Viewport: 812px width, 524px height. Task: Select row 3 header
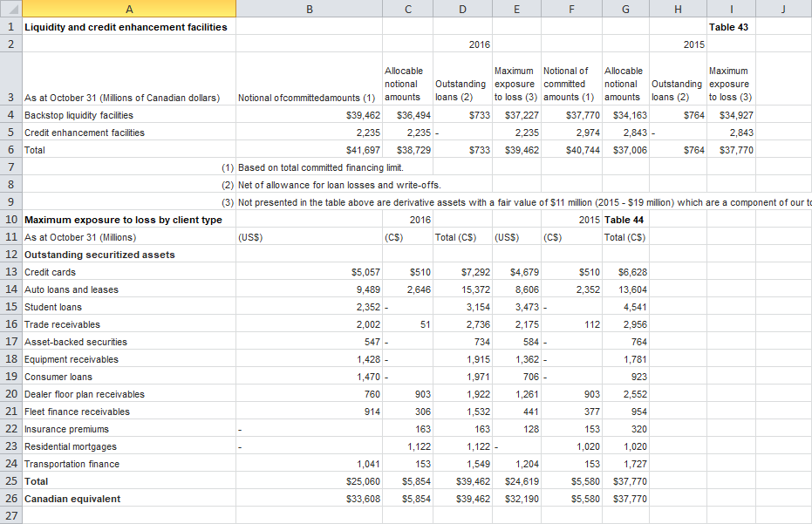10,78
